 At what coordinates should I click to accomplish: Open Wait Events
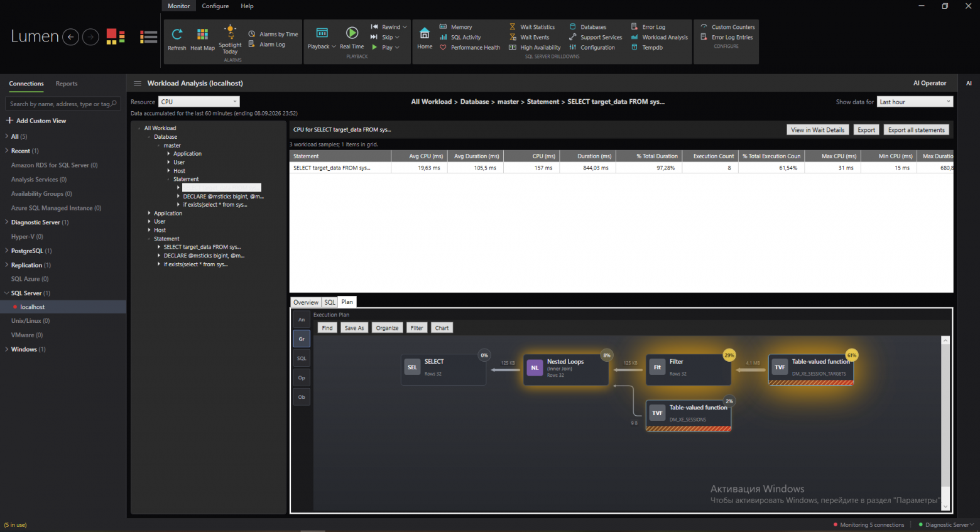(x=530, y=37)
